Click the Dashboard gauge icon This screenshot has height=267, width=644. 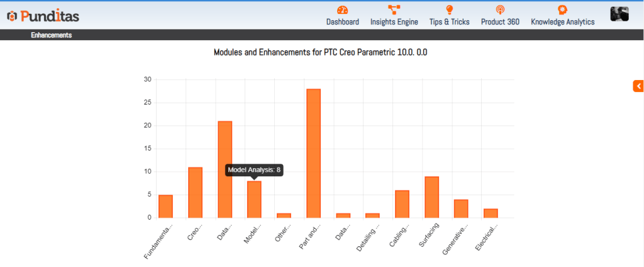pos(342,9)
